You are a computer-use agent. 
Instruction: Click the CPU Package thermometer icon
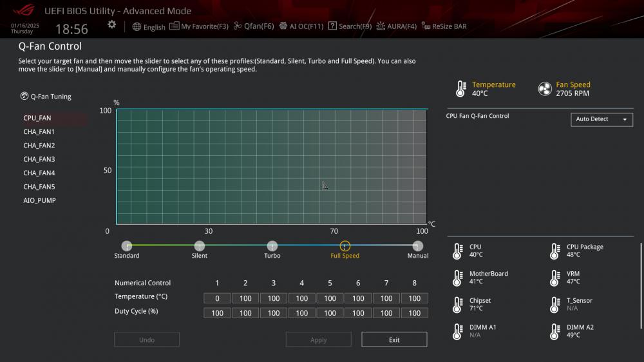pyautogui.click(x=555, y=251)
